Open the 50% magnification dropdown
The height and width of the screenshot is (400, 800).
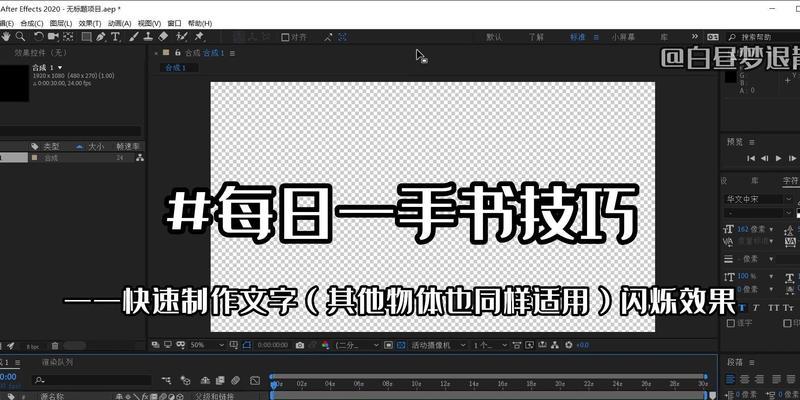coord(207,345)
